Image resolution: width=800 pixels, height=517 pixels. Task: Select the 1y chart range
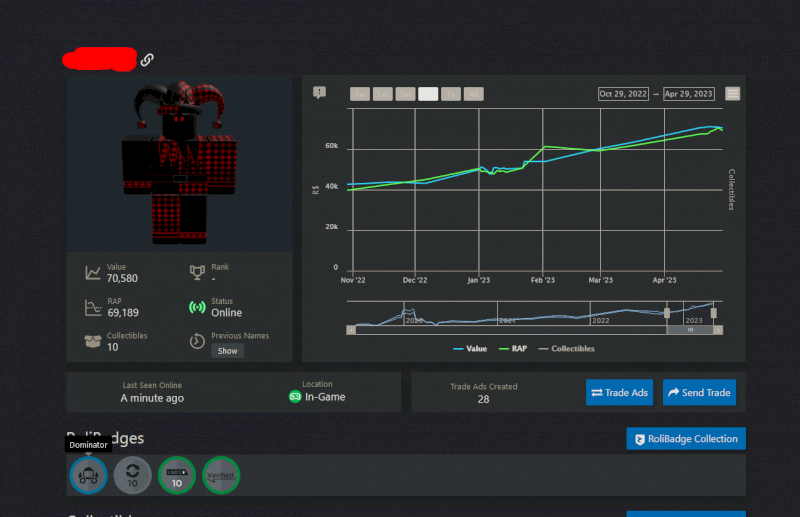click(x=451, y=94)
